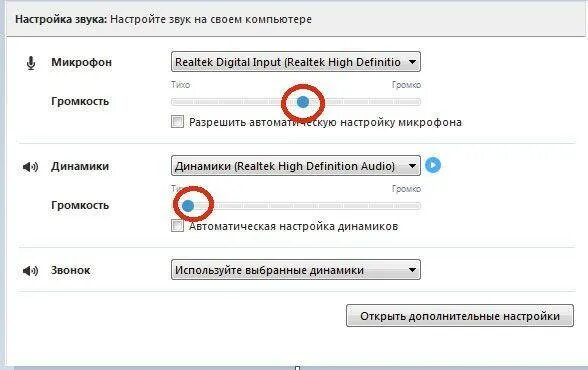Open the microphone device dropdown
This screenshot has width=588, height=370.
click(x=296, y=62)
